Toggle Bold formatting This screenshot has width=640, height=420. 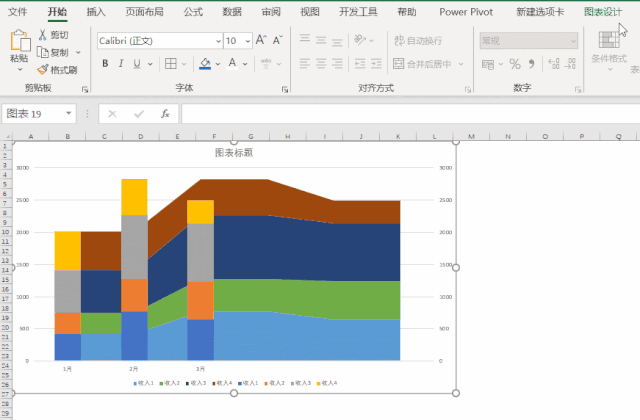[x=105, y=63]
